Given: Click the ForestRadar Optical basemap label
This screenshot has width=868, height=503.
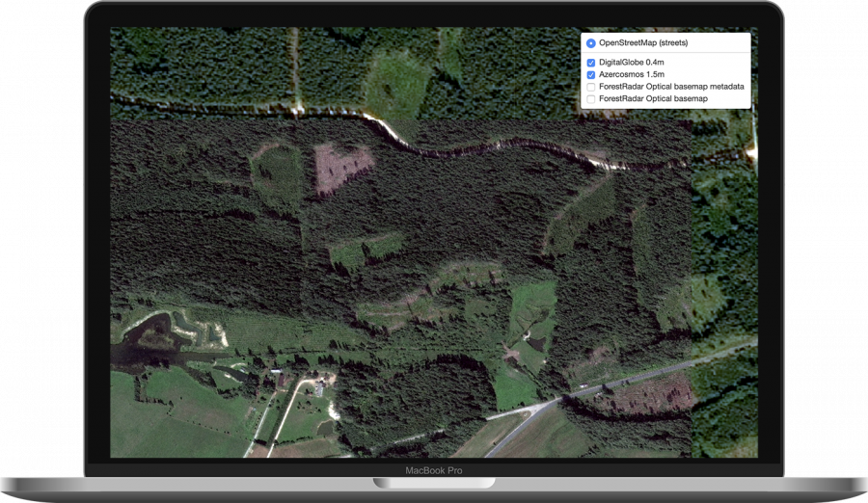Looking at the screenshot, I should tap(653, 98).
